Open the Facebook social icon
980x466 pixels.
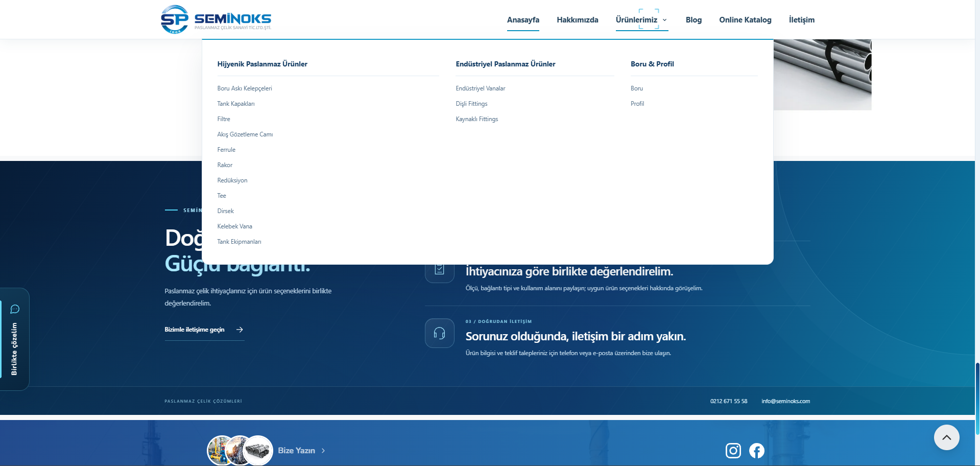(x=756, y=451)
